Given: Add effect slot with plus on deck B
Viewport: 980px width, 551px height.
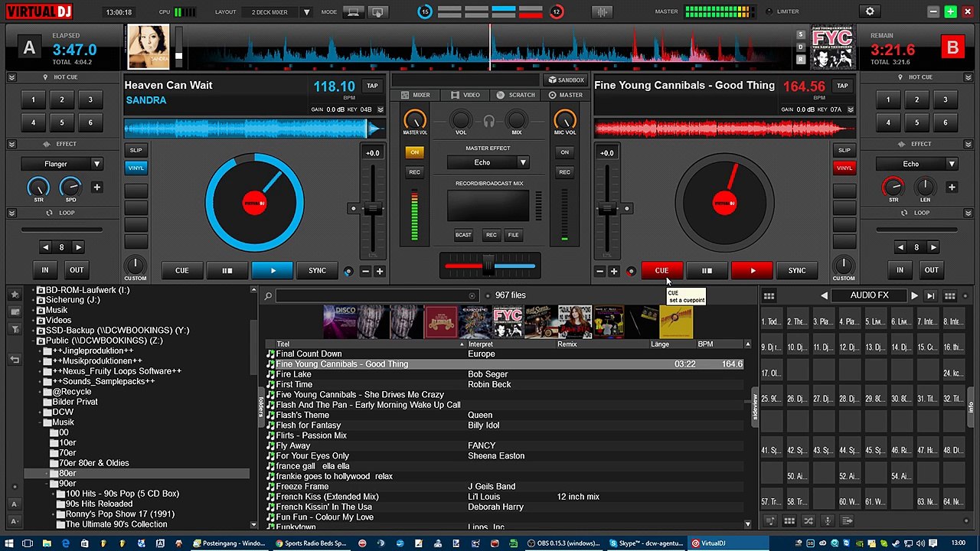Looking at the screenshot, I should [x=952, y=187].
